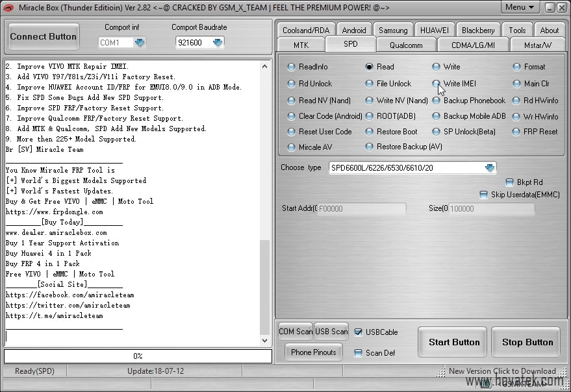This screenshot has width=571, height=392.
Task: Switch to the MTK tab
Action: tap(301, 45)
